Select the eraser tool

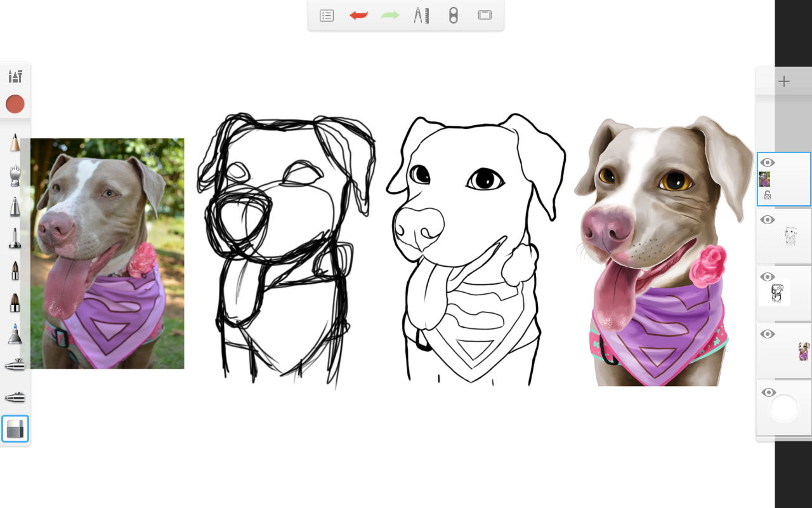15,429
